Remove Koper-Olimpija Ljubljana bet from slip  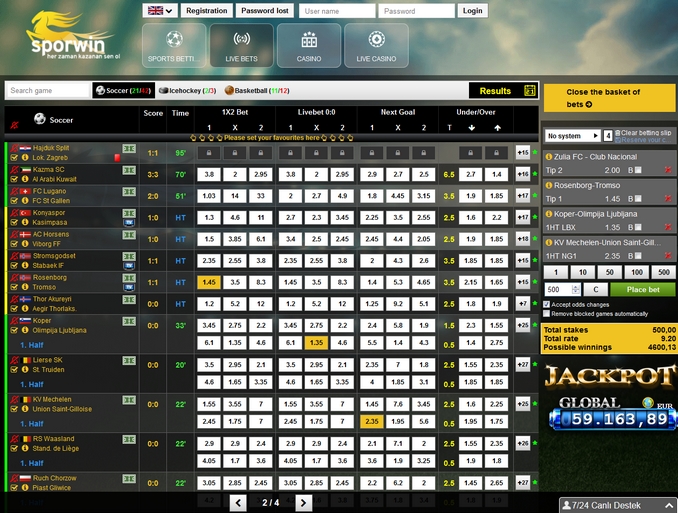668,228
